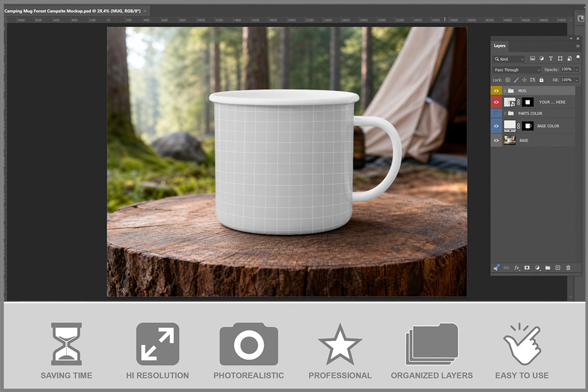Open the Pass Through blend mode dropdown
Screen dimensions: 588x392
(517, 70)
